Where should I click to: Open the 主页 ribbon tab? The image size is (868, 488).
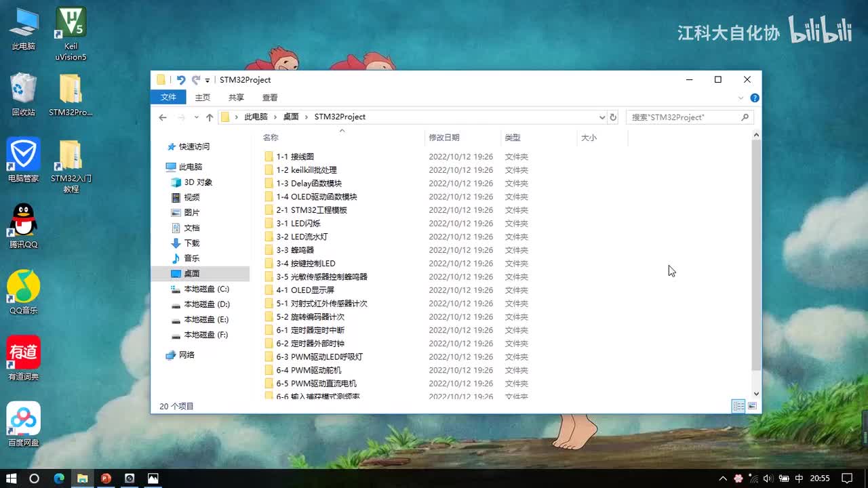(x=203, y=98)
